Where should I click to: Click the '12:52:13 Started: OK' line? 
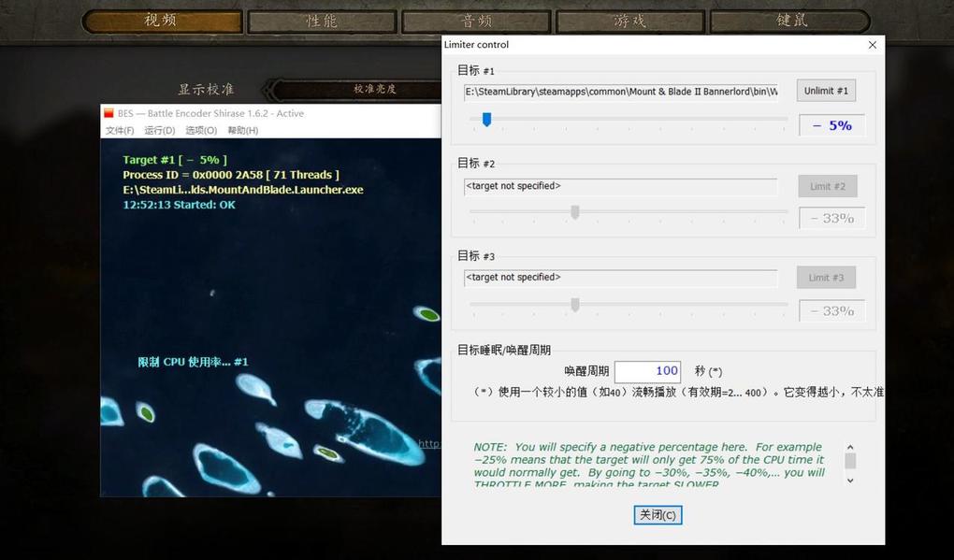click(x=179, y=205)
